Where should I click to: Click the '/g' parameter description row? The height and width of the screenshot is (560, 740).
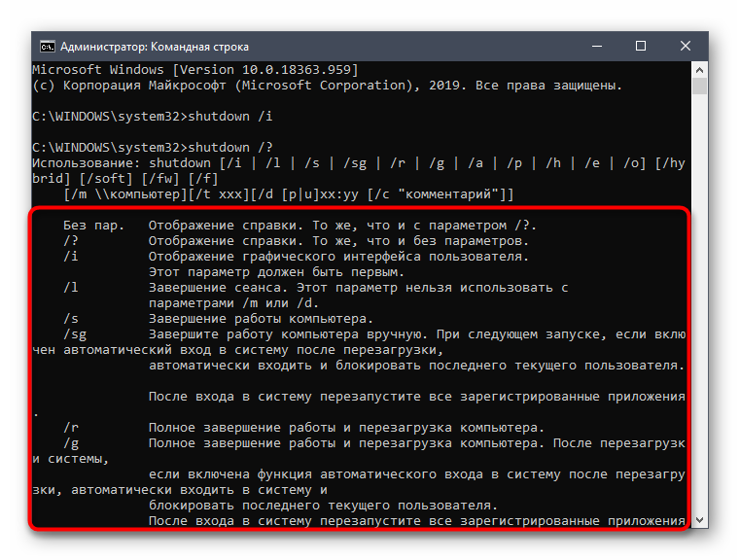374,443
